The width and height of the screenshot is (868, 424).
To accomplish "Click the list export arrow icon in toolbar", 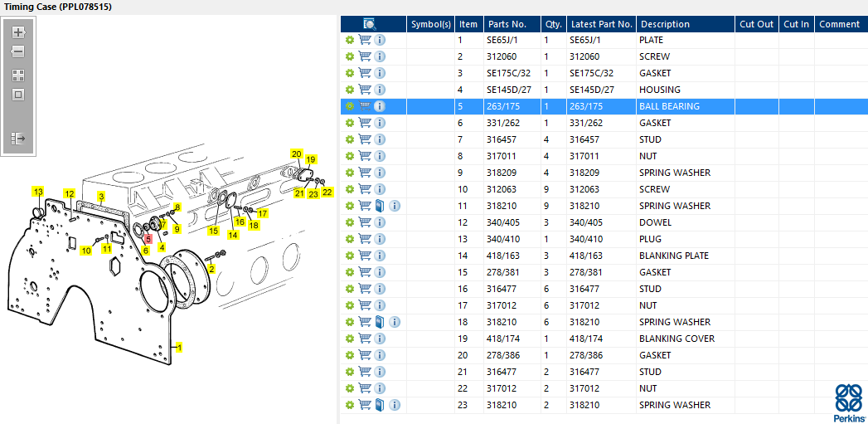I will point(18,139).
